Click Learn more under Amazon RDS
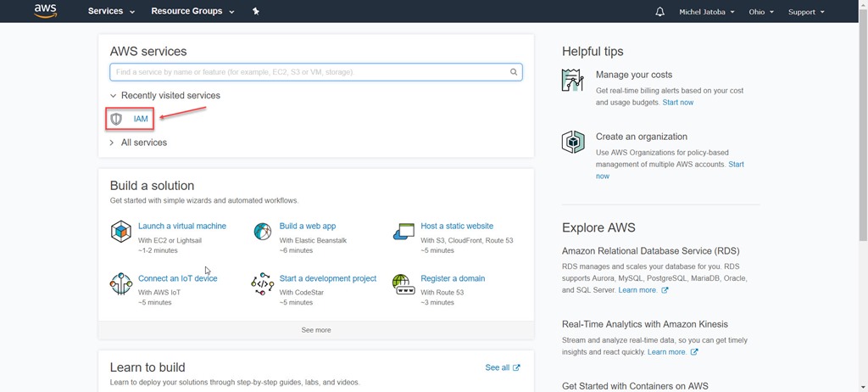The image size is (868, 392). click(637, 290)
